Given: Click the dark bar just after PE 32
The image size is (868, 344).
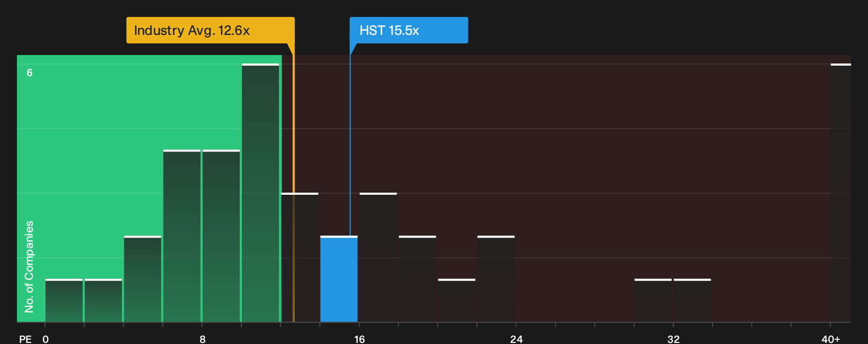Looking at the screenshot, I should pos(692,301).
